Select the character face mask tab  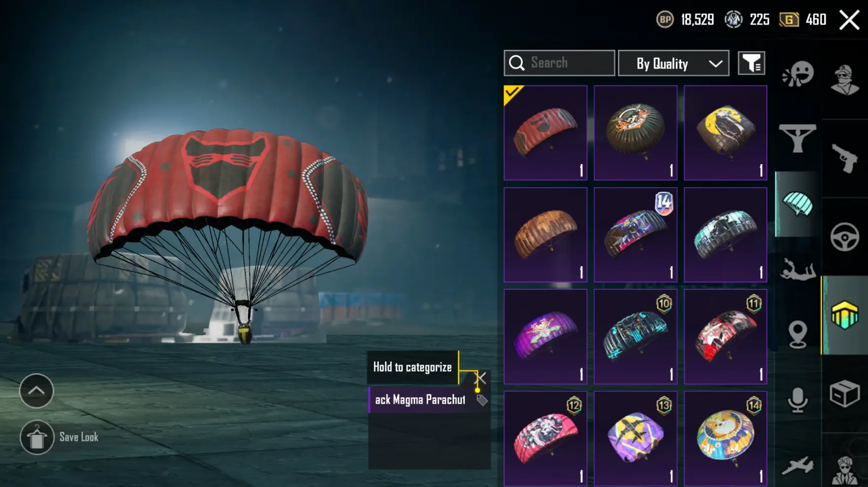click(x=845, y=79)
